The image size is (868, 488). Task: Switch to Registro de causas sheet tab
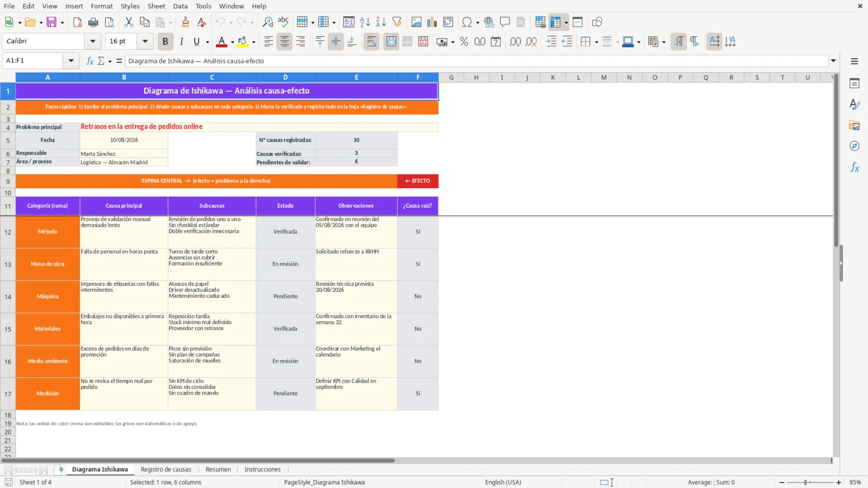pos(166,470)
